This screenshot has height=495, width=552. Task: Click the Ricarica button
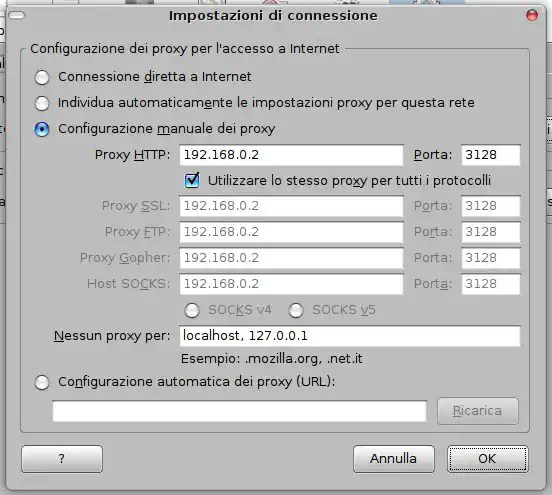[478, 411]
